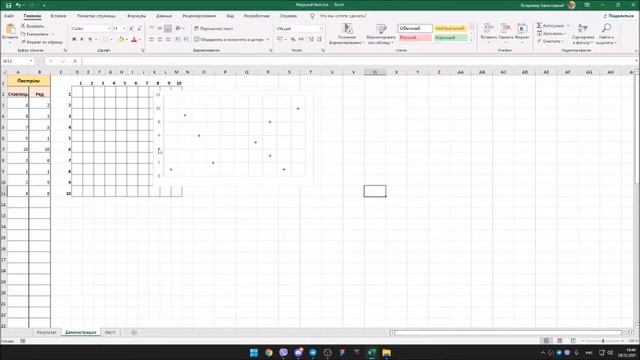This screenshot has width=640, height=360.
Task: Click the percent style icon
Action: click(293, 40)
